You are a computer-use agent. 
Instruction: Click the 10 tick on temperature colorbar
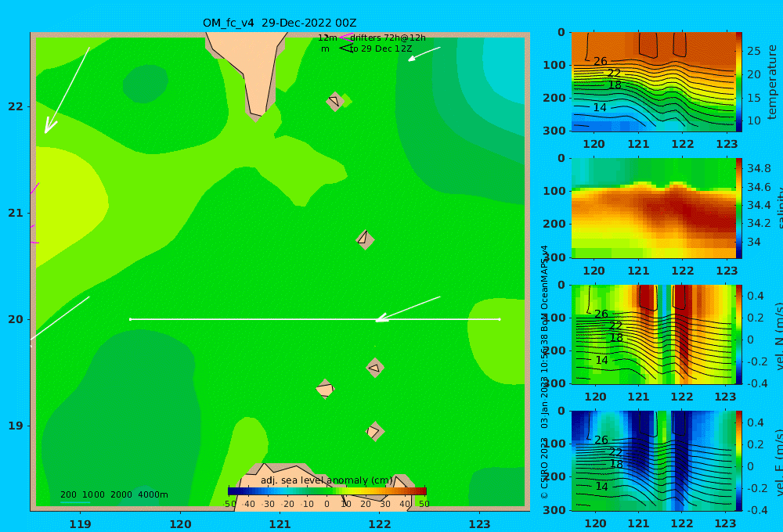point(753,120)
